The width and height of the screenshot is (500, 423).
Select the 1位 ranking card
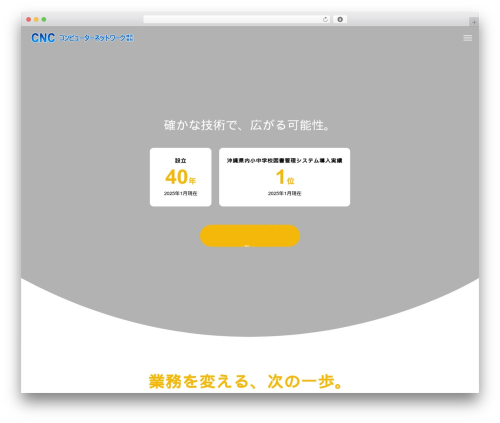[284, 177]
